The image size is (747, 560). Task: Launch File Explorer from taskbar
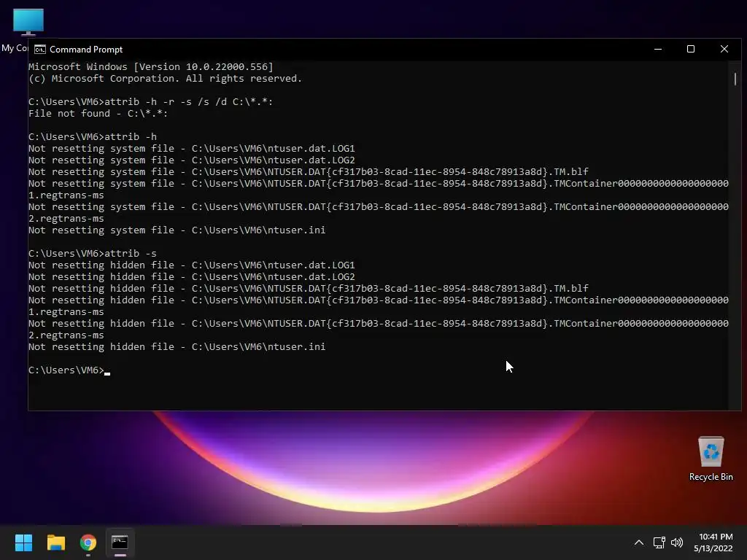[55, 542]
